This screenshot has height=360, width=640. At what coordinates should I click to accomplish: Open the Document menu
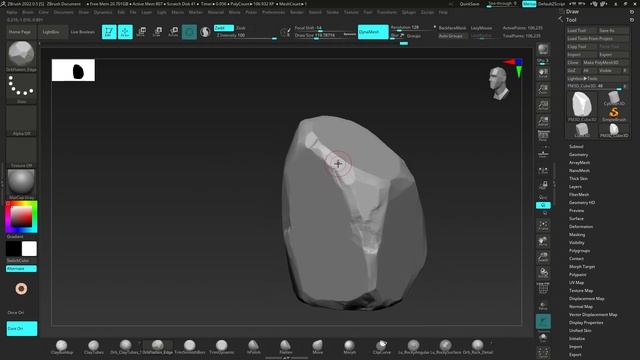click(x=64, y=12)
